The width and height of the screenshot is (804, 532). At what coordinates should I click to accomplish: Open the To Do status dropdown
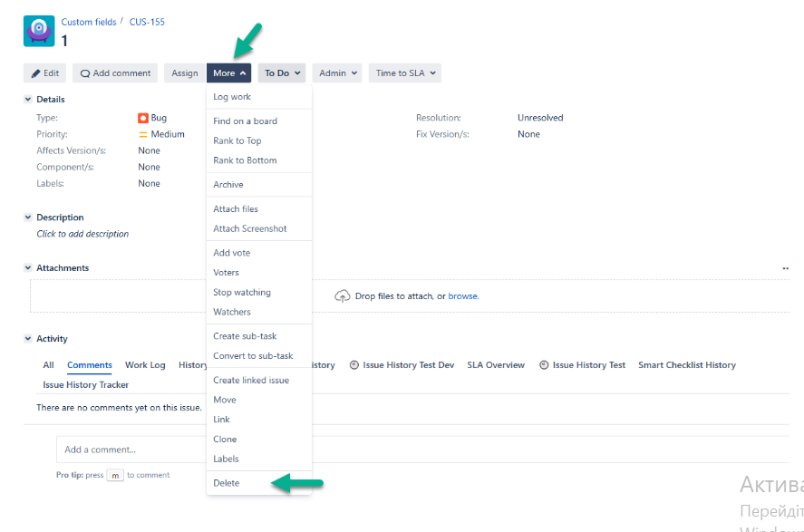(282, 73)
